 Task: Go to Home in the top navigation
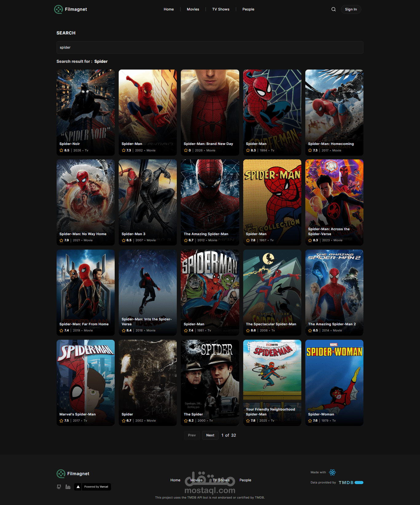(169, 9)
